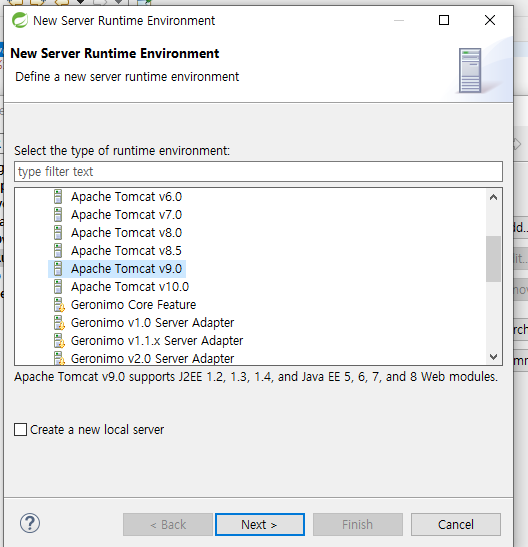Click the list scrollbar down arrow

pyautogui.click(x=493, y=357)
